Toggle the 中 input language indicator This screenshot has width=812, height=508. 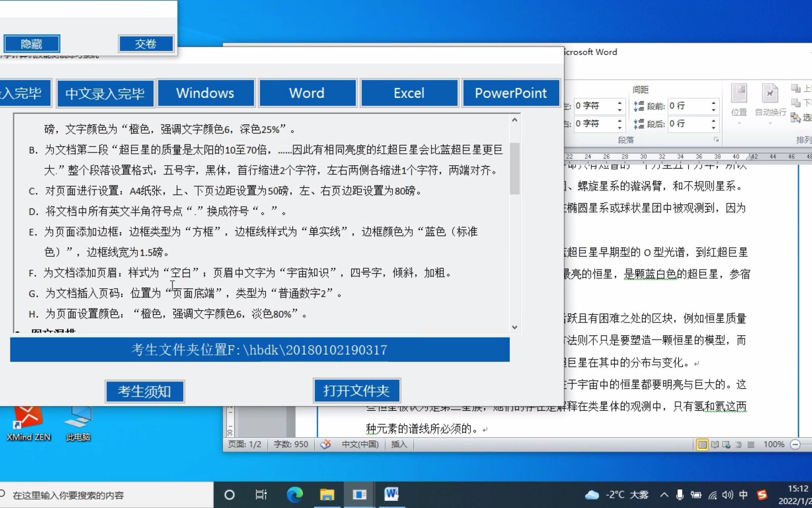[744, 495]
